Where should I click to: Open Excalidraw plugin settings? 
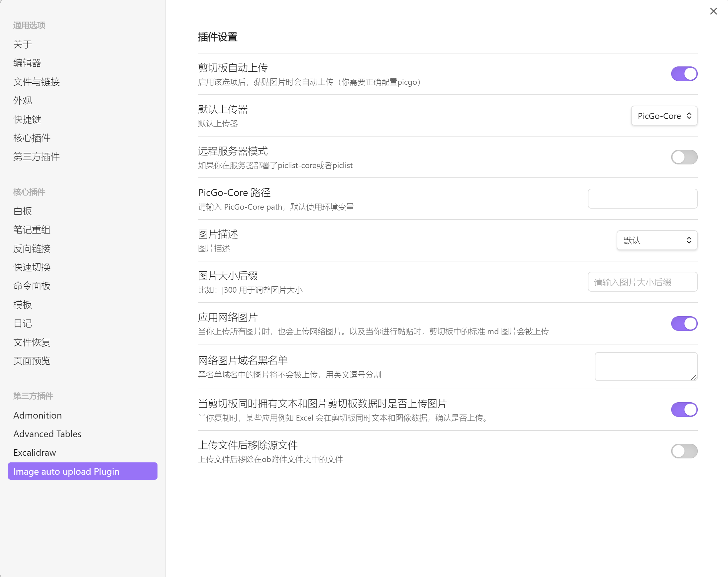(x=35, y=452)
